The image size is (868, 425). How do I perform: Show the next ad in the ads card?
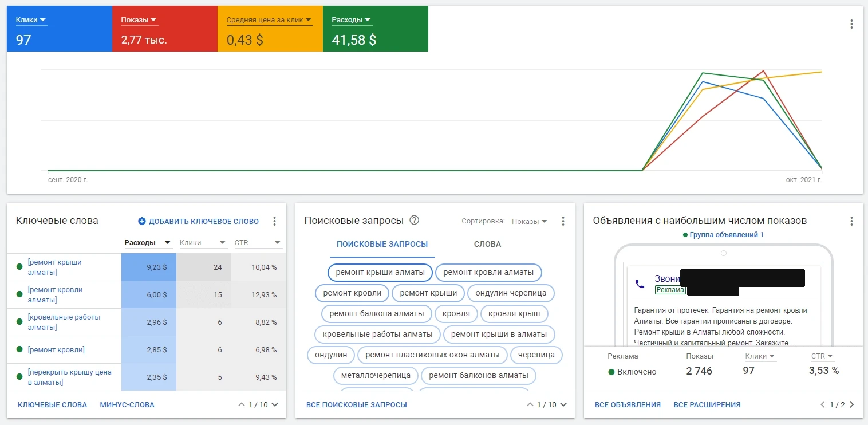point(852,404)
